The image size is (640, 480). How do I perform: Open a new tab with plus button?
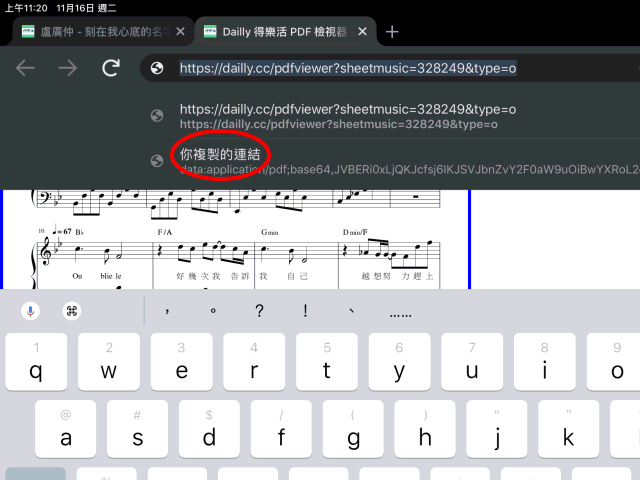coord(392,32)
